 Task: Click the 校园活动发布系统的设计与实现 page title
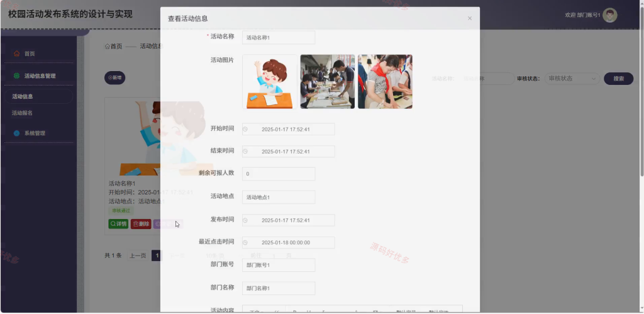click(70, 14)
